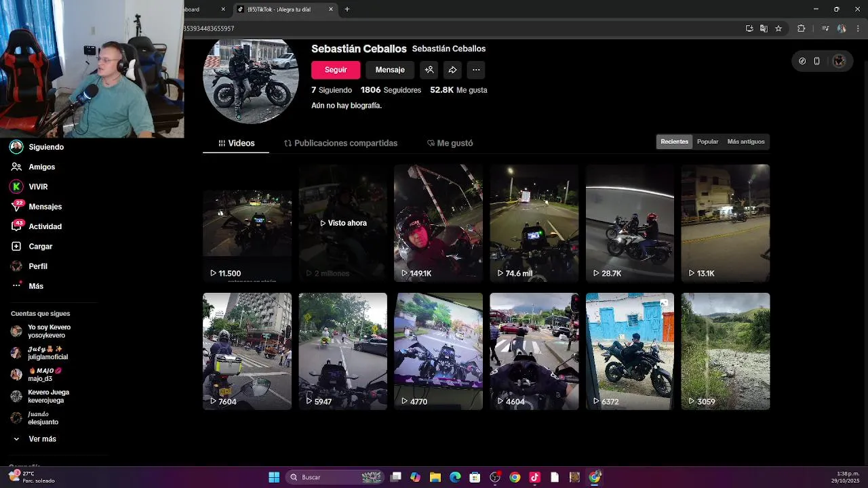Expand Ver más followed accounts
This screenshot has height=488, width=868.
[x=34, y=439]
